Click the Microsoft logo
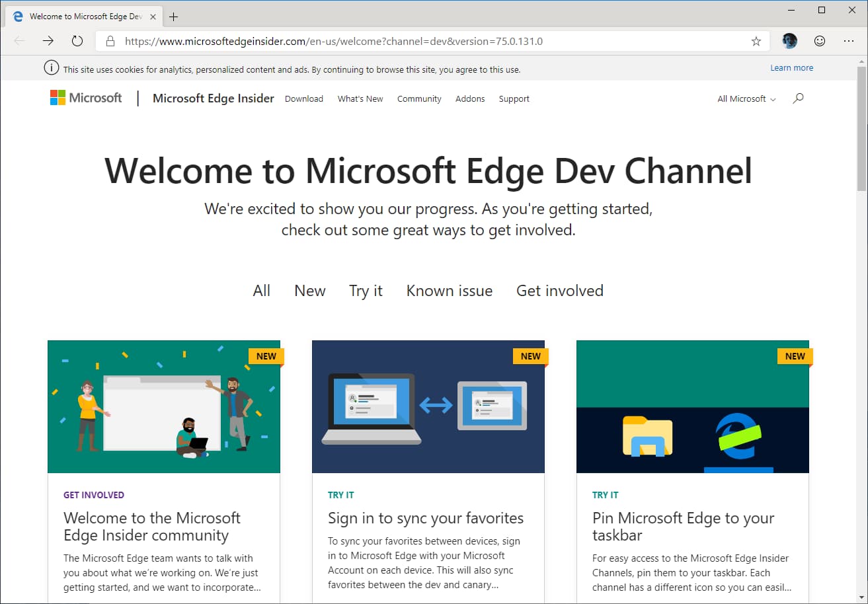 [86, 98]
